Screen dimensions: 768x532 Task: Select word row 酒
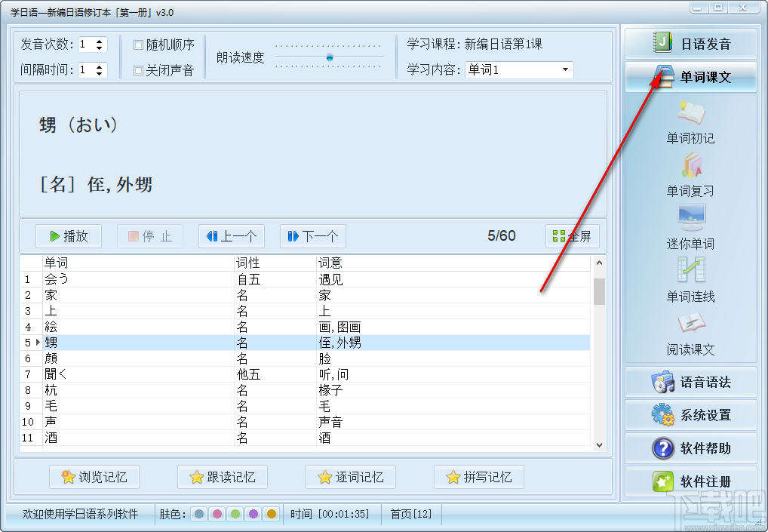[x=305, y=438]
